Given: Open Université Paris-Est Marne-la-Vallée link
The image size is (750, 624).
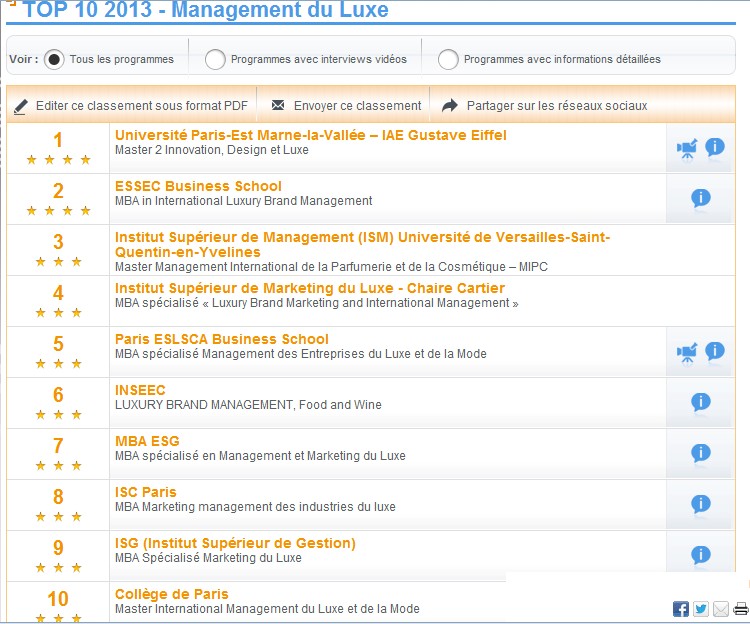Looking at the screenshot, I should click(x=310, y=135).
